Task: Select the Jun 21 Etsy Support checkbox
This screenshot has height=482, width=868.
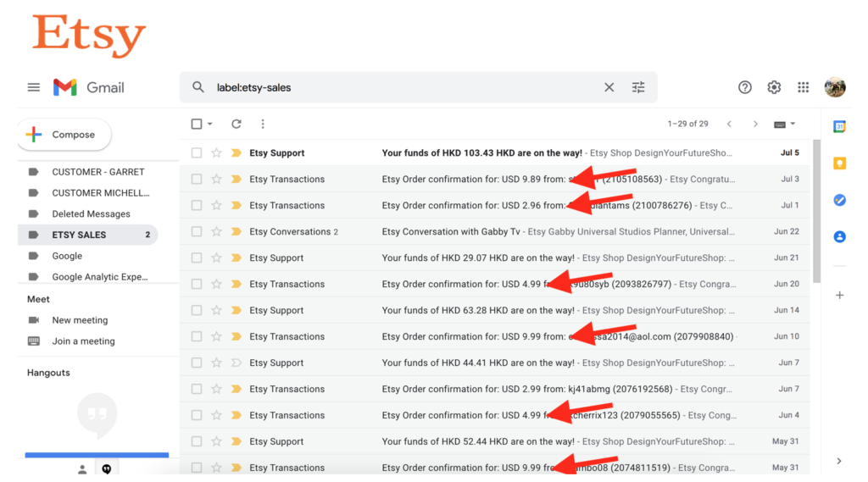Action: click(x=197, y=258)
